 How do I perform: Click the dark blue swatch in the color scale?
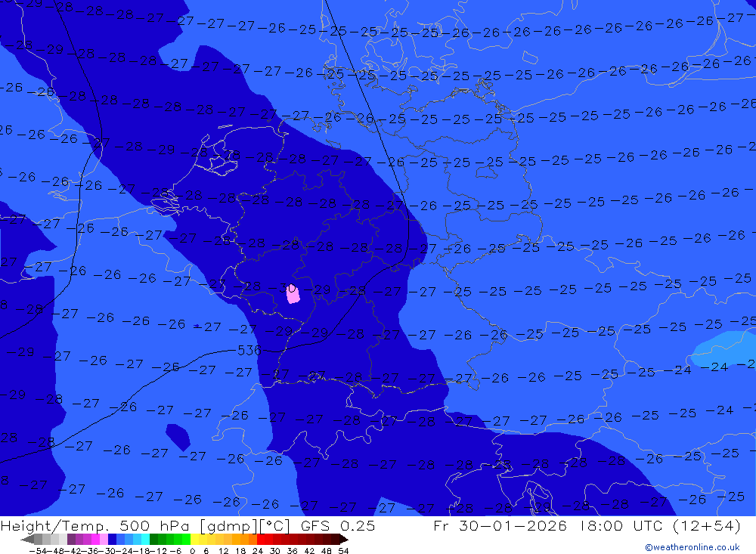click(x=112, y=539)
